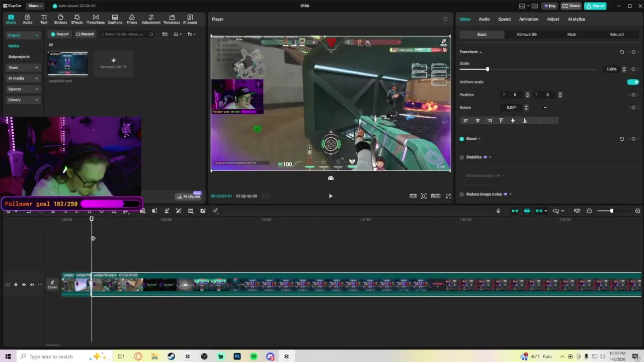Click the Export button

pyautogui.click(x=595, y=6)
